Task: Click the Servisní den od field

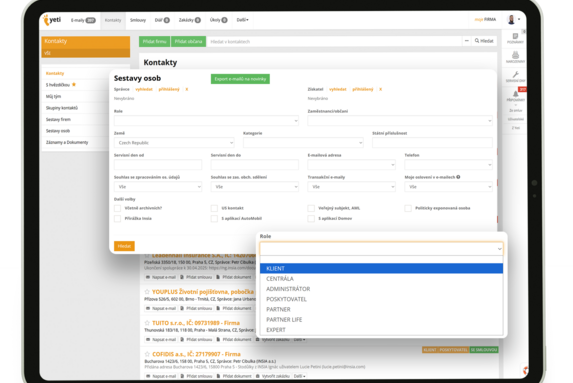Action: (x=158, y=165)
